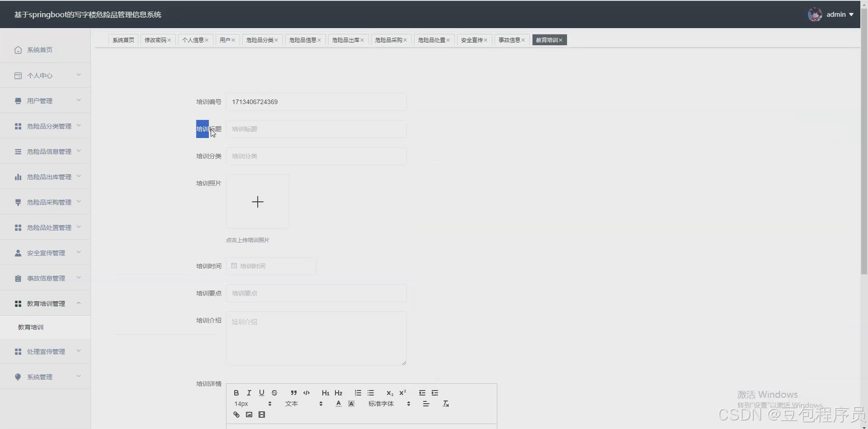Image resolution: width=868 pixels, height=429 pixels.
Task: Switch to the 系统首页 tab
Action: tap(123, 40)
